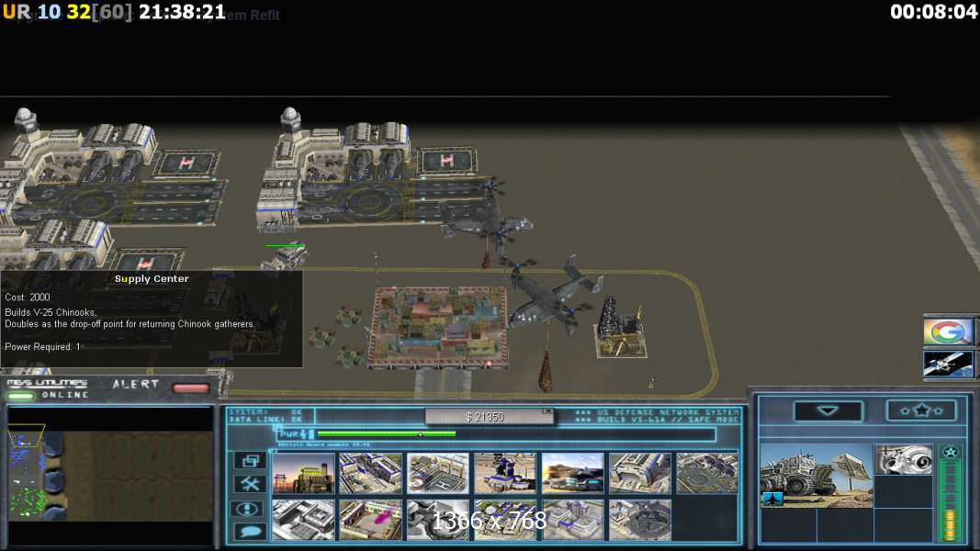The width and height of the screenshot is (980, 551).
Task: Select the desert hangar build icon
Action: pyautogui.click(x=572, y=473)
